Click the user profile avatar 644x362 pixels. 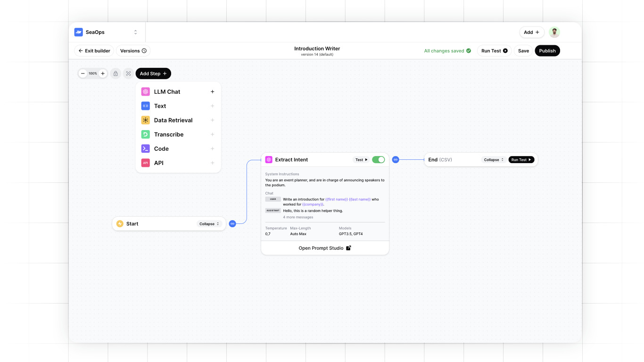tap(554, 32)
